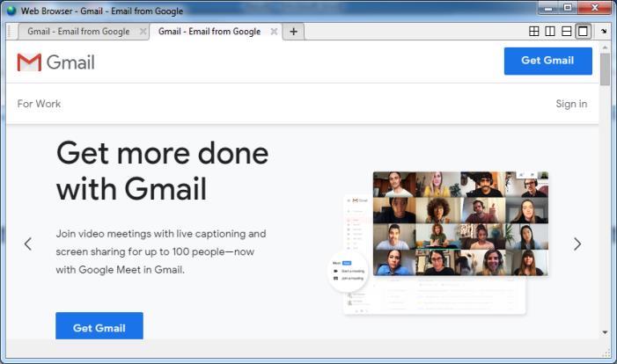Open the For Work link
Viewport: 617px width, 364px height.
[x=39, y=104]
